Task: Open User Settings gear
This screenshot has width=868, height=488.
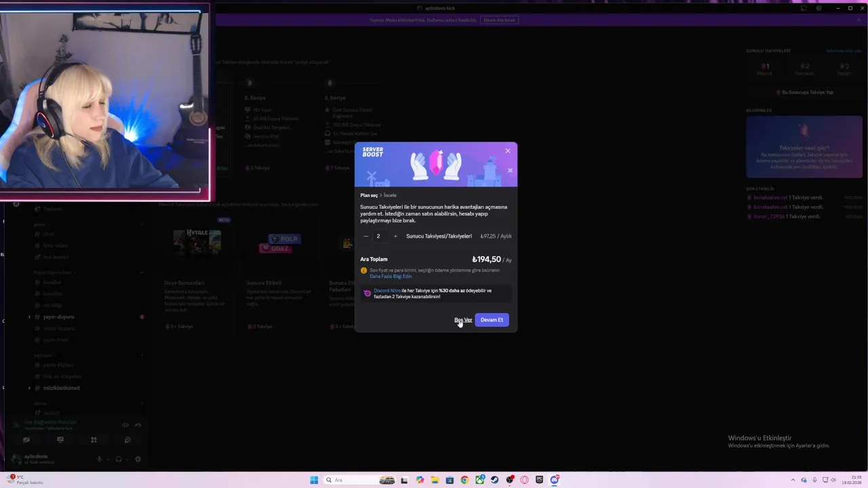Action: [138, 460]
